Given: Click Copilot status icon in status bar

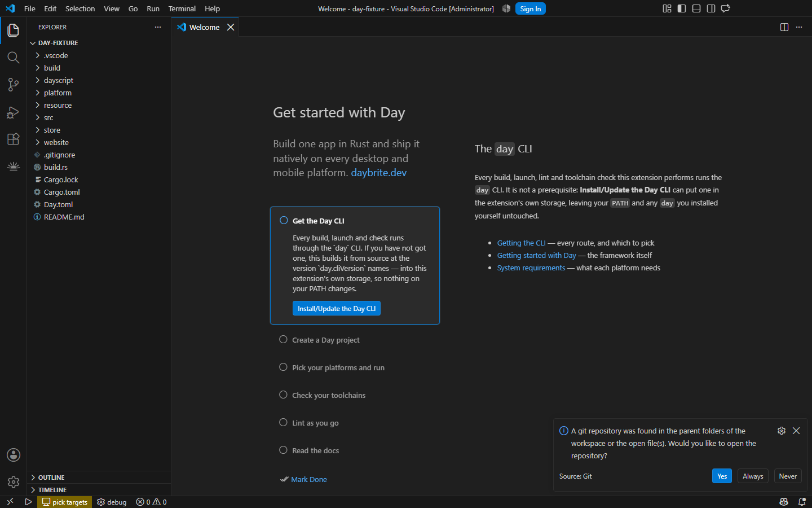Looking at the screenshot, I should point(784,502).
